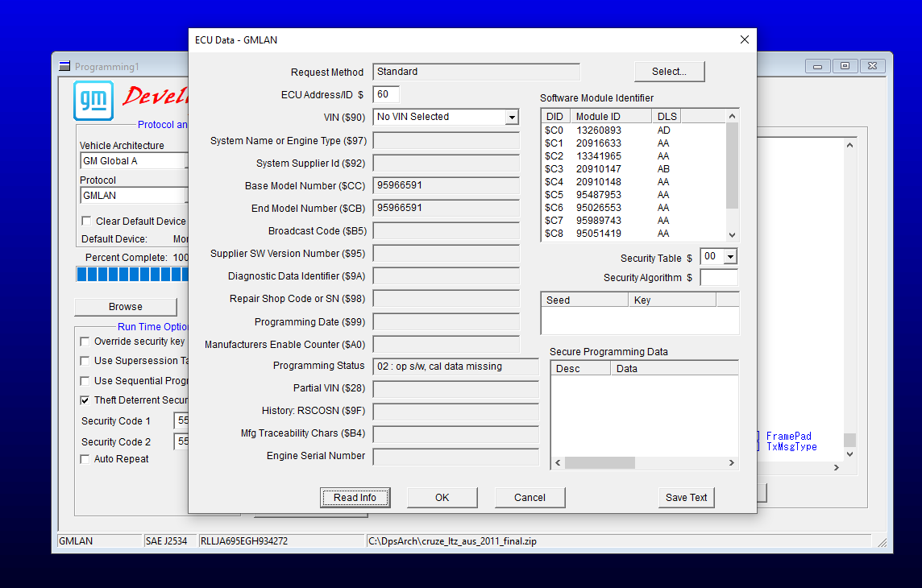Click the Key column header

tap(672, 300)
